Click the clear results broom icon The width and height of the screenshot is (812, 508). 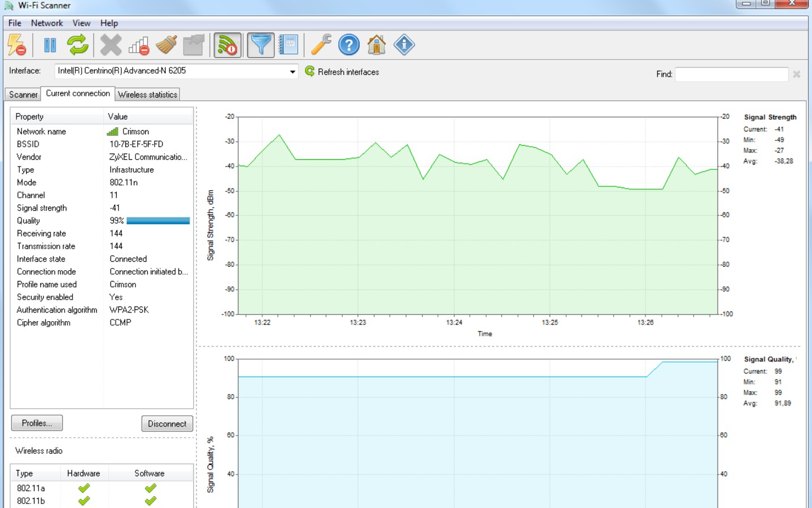pyautogui.click(x=167, y=45)
